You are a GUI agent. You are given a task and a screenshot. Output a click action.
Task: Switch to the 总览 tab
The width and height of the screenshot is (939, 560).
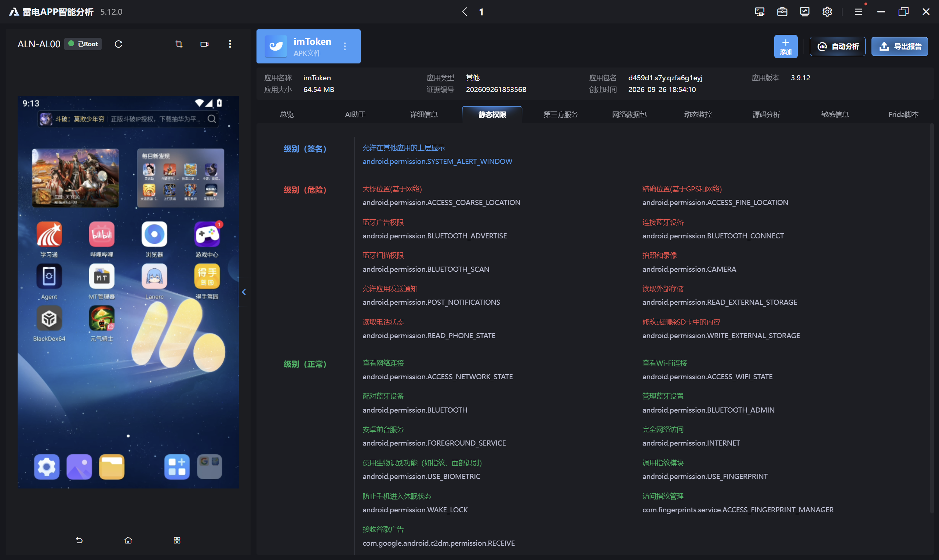tap(287, 114)
